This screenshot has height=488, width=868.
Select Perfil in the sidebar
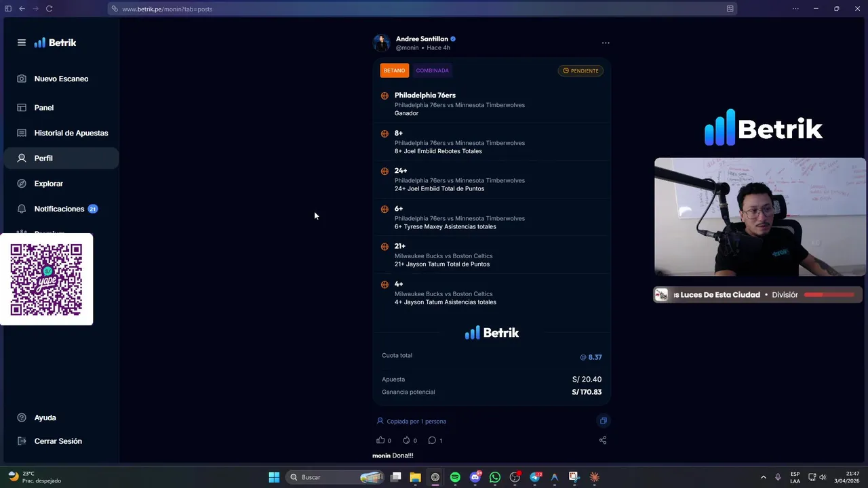click(x=61, y=158)
